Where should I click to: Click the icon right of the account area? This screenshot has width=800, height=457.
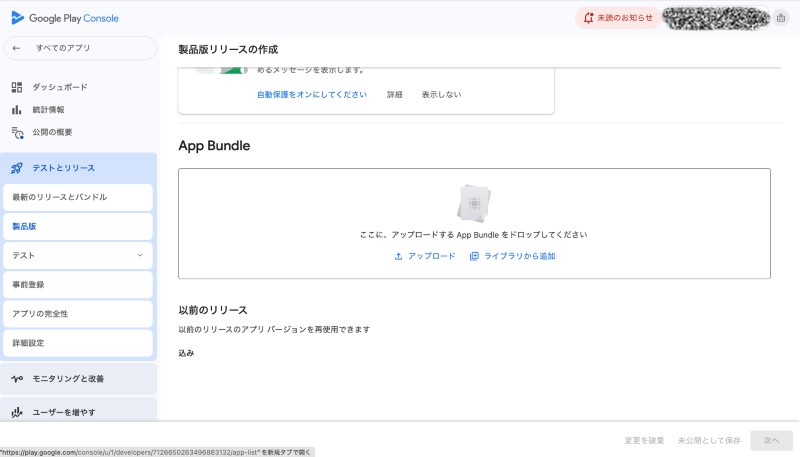(x=781, y=18)
